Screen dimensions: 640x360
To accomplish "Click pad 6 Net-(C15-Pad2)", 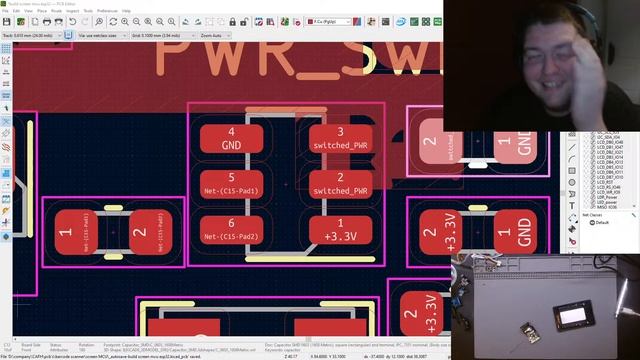I will point(231,230).
